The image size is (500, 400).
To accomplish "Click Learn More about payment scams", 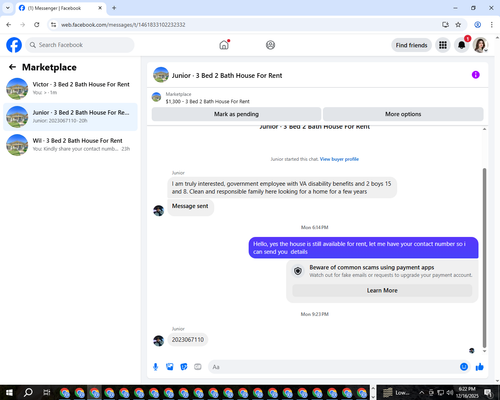I will [x=382, y=290].
